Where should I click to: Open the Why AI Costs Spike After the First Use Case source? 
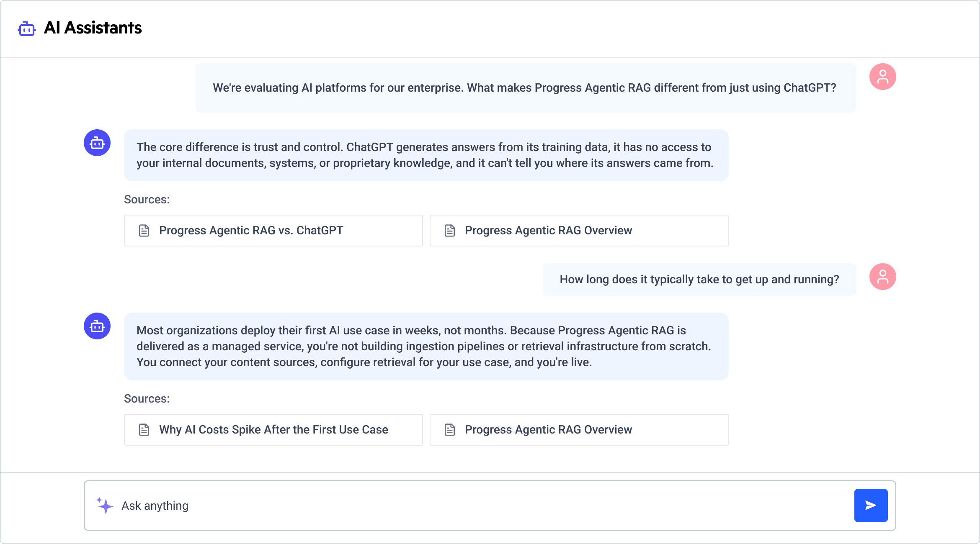point(273,430)
